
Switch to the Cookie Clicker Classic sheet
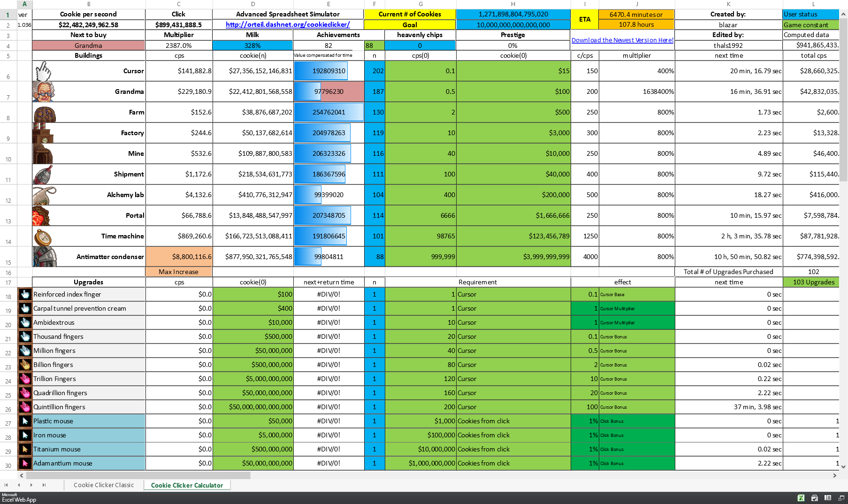pos(104,485)
